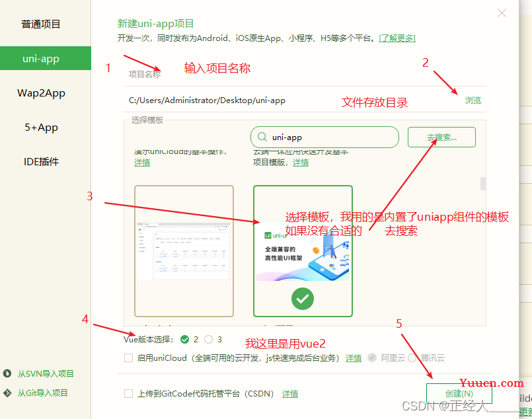Image resolution: width=532 pixels, height=419 pixels.
Task: Open the 了解更多 link
Action: click(397, 38)
